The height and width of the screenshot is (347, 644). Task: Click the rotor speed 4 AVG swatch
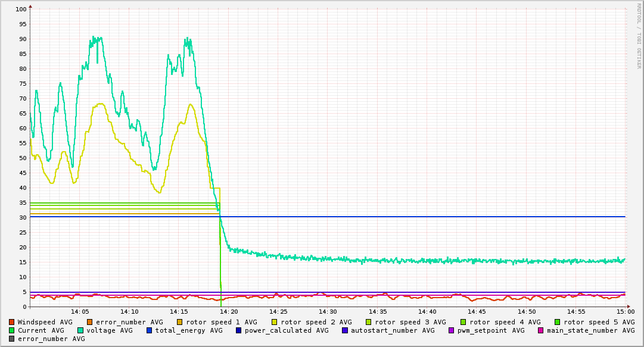pyautogui.click(x=463, y=322)
